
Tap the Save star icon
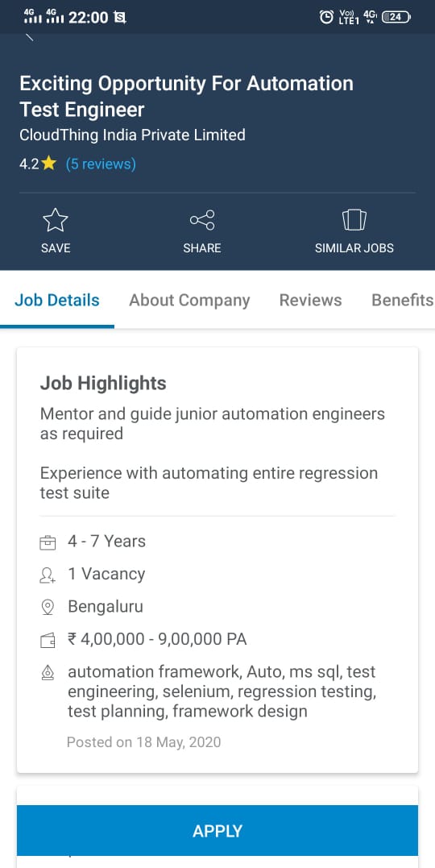point(56,220)
